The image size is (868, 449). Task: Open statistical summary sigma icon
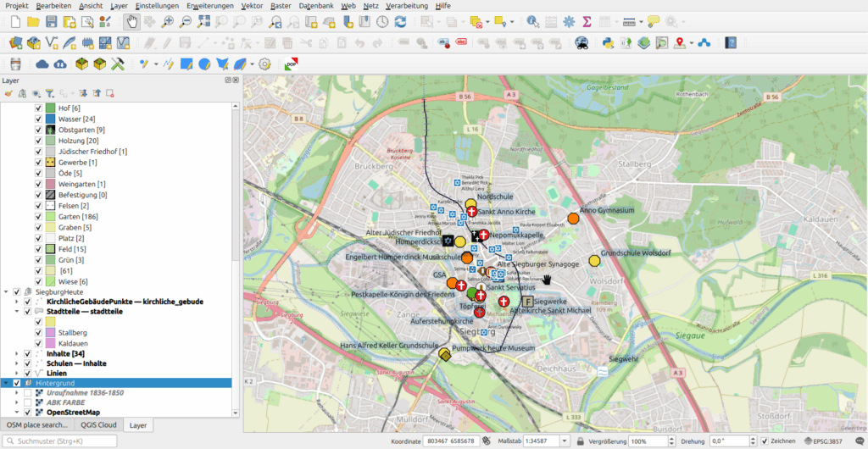(587, 21)
